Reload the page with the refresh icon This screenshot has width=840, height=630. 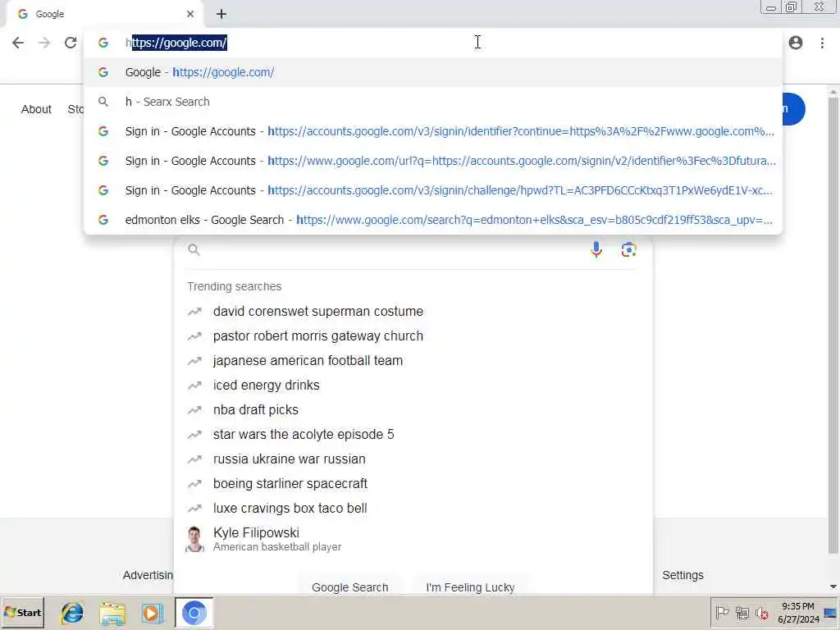point(71,43)
